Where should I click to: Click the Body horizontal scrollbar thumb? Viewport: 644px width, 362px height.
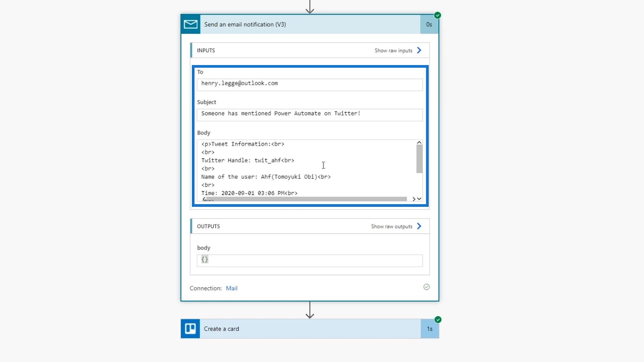coord(306,199)
